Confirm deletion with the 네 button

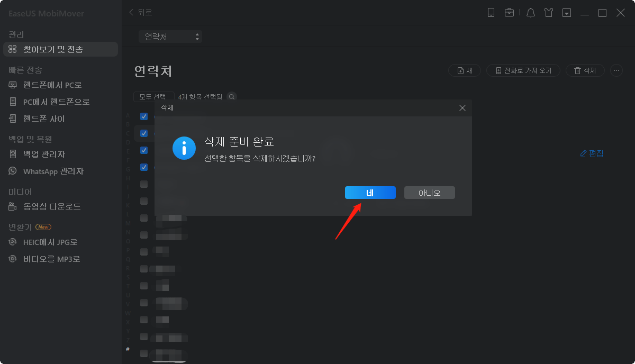click(370, 193)
